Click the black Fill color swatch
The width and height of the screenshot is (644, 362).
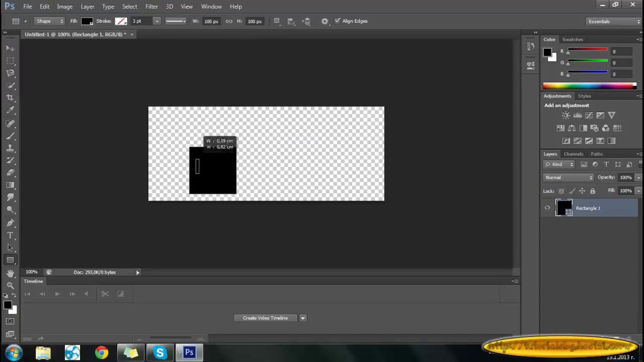[x=87, y=21]
